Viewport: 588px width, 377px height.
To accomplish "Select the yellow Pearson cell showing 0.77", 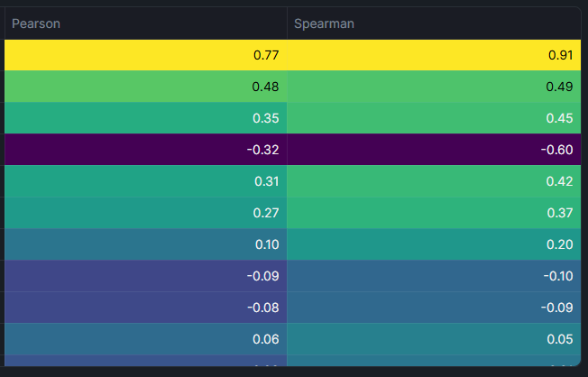I will coord(265,55).
